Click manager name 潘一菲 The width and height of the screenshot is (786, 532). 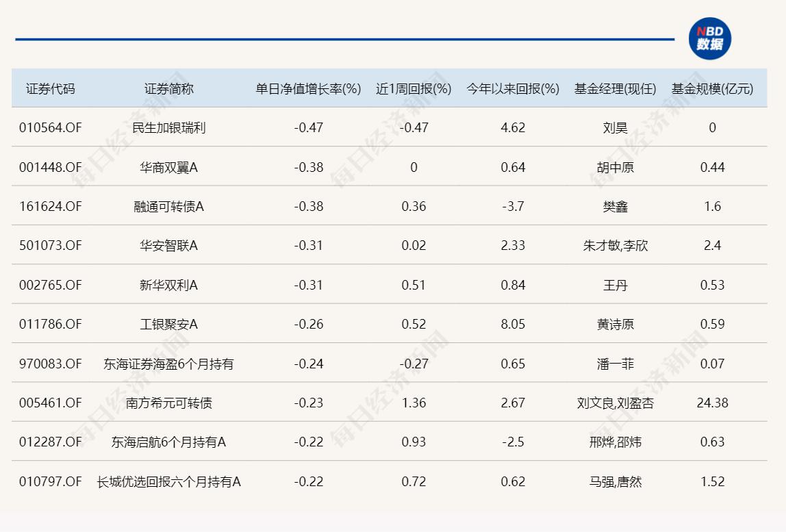[615, 364]
